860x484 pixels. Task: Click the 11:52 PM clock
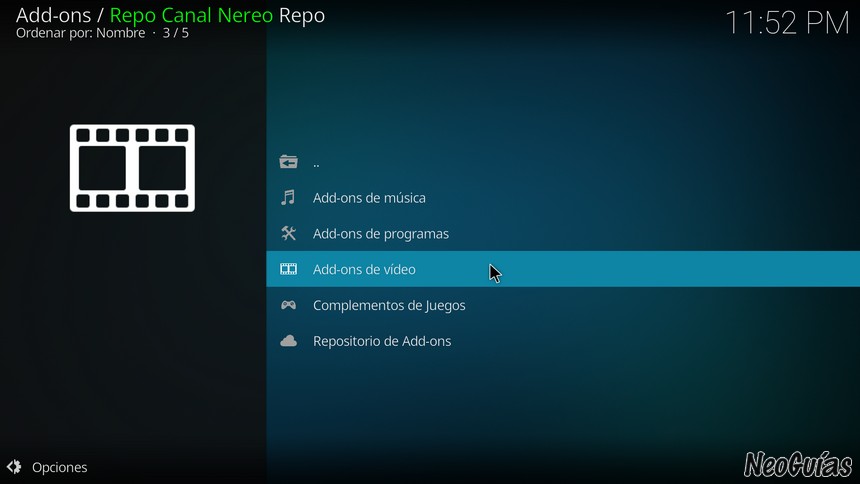click(x=787, y=23)
